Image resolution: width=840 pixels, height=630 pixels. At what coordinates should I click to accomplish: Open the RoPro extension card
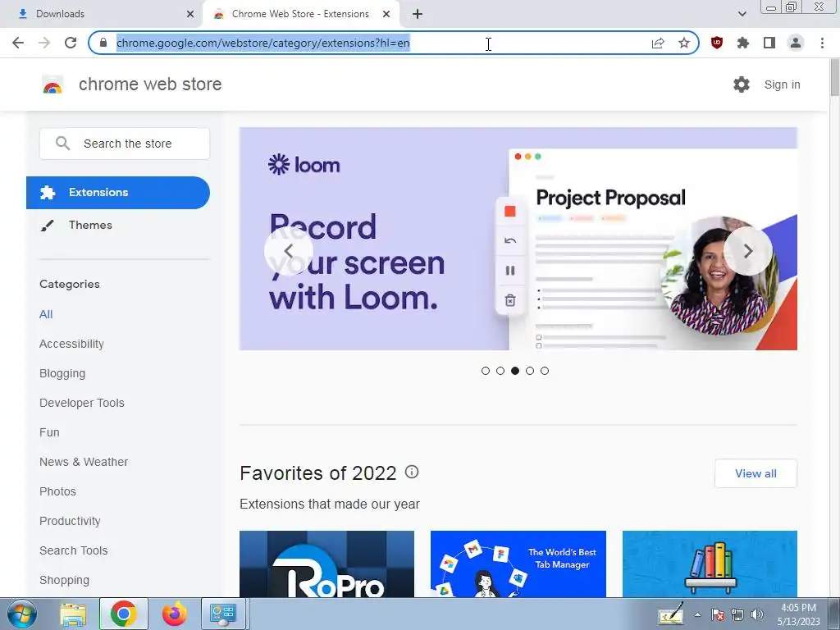326,564
